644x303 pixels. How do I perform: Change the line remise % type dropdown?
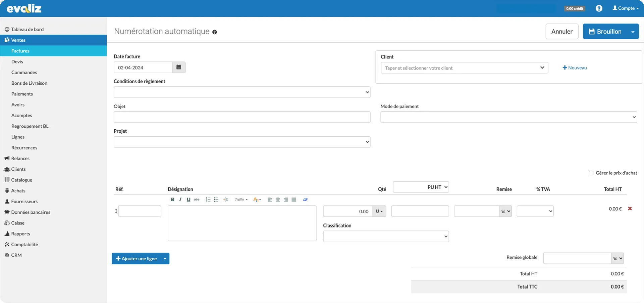505,211
